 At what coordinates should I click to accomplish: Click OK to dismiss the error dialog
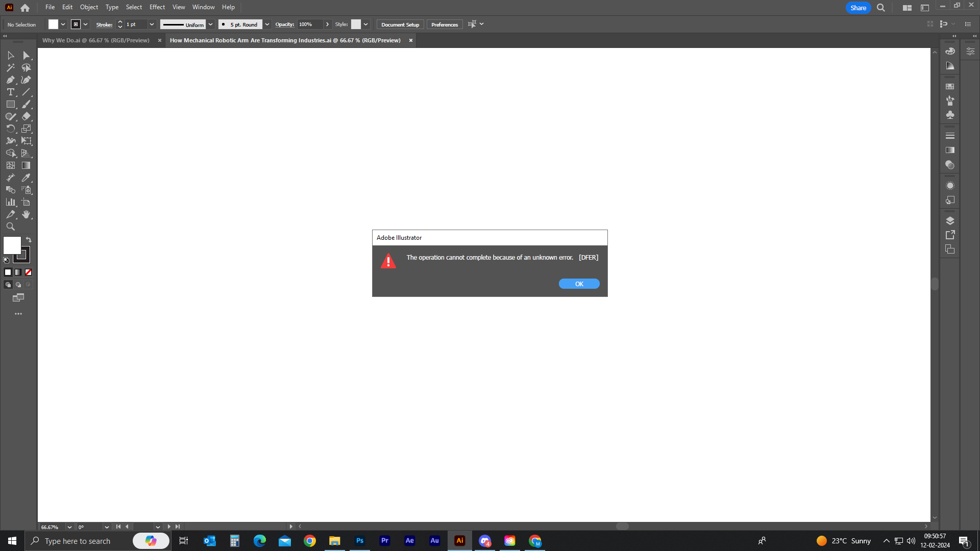coord(579,284)
